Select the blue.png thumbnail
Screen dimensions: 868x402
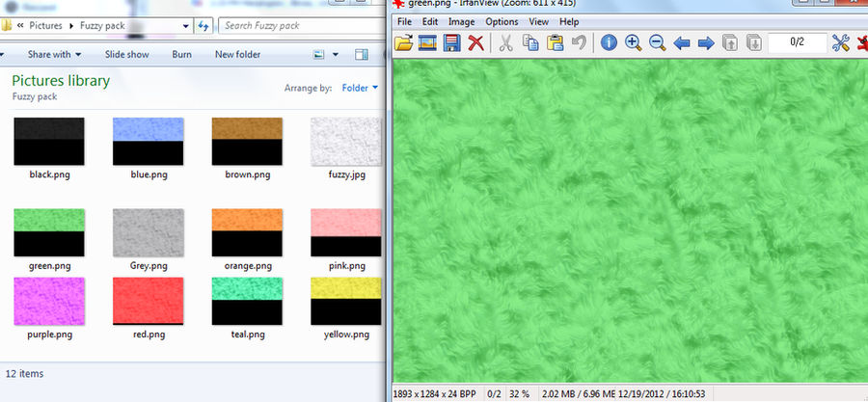[148, 141]
